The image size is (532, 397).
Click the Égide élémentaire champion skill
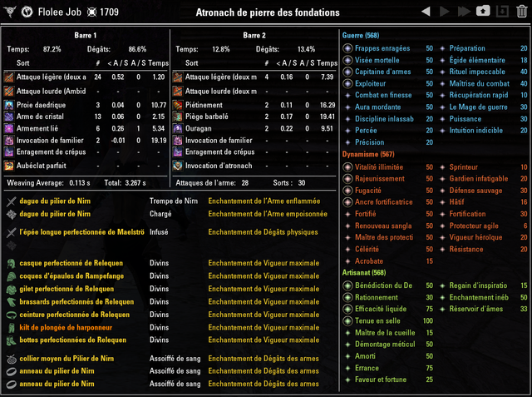pos(477,60)
